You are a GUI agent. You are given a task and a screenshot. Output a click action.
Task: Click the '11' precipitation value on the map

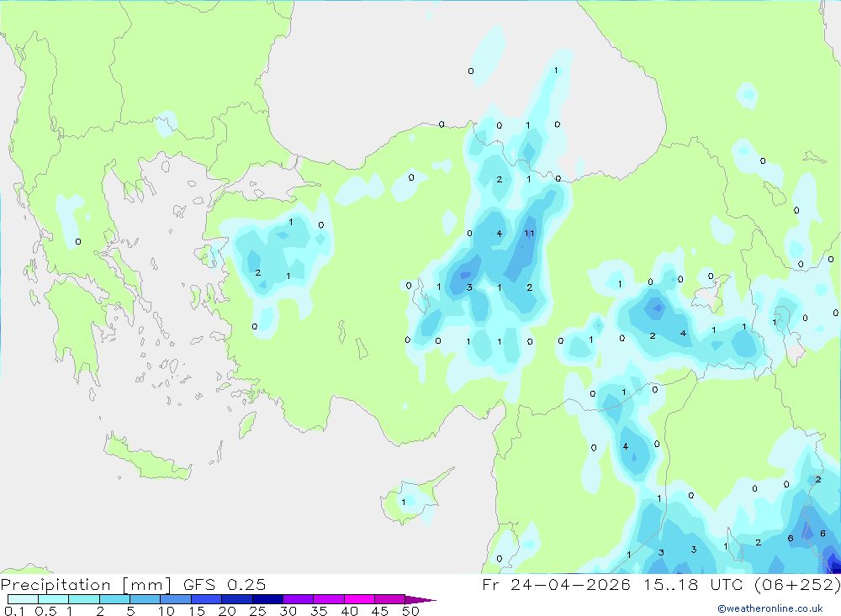(529, 234)
